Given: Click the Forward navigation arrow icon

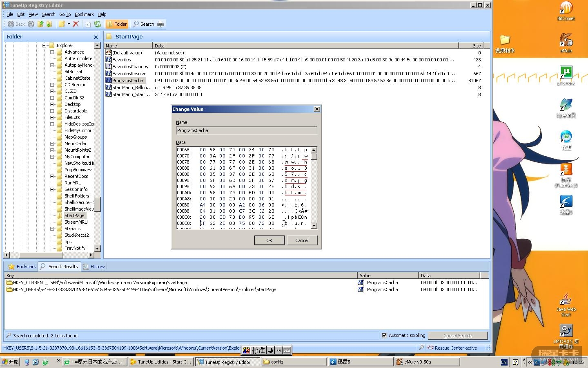Looking at the screenshot, I should pos(31,24).
